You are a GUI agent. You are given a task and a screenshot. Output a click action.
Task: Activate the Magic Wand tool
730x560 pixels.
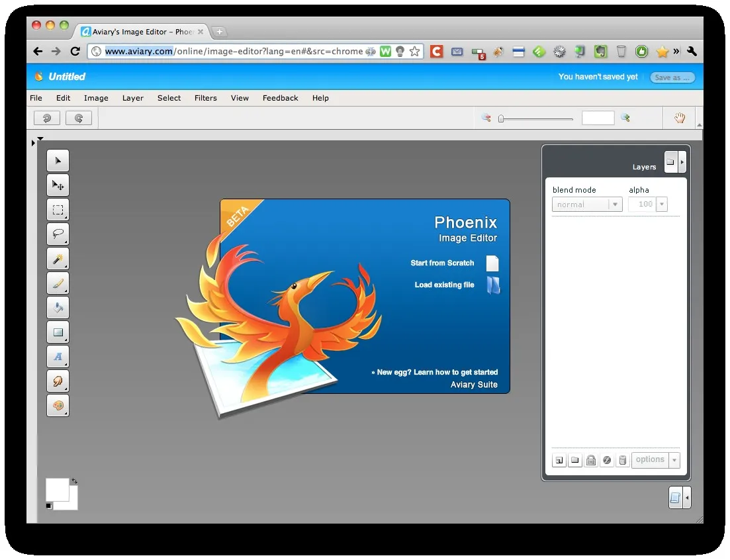tap(58, 258)
